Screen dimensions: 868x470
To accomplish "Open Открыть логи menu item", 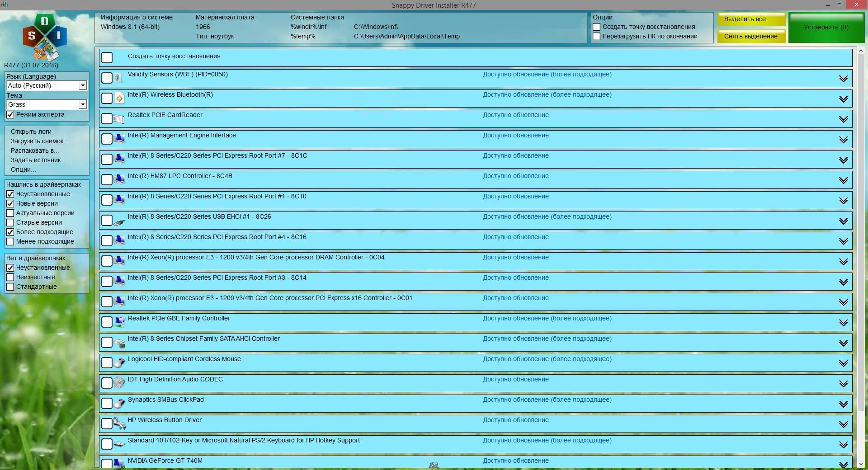I will [x=31, y=132].
